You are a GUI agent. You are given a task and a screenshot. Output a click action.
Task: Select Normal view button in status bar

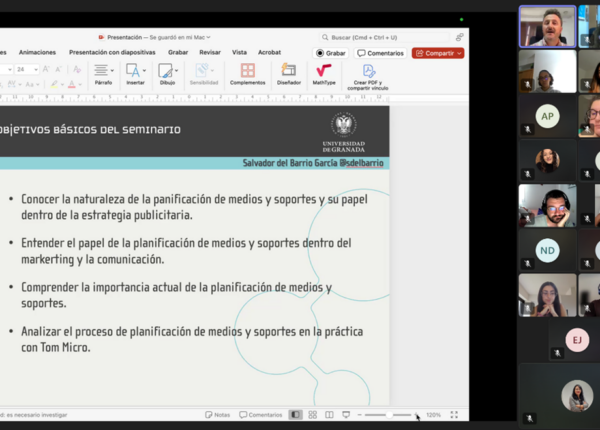click(295, 414)
